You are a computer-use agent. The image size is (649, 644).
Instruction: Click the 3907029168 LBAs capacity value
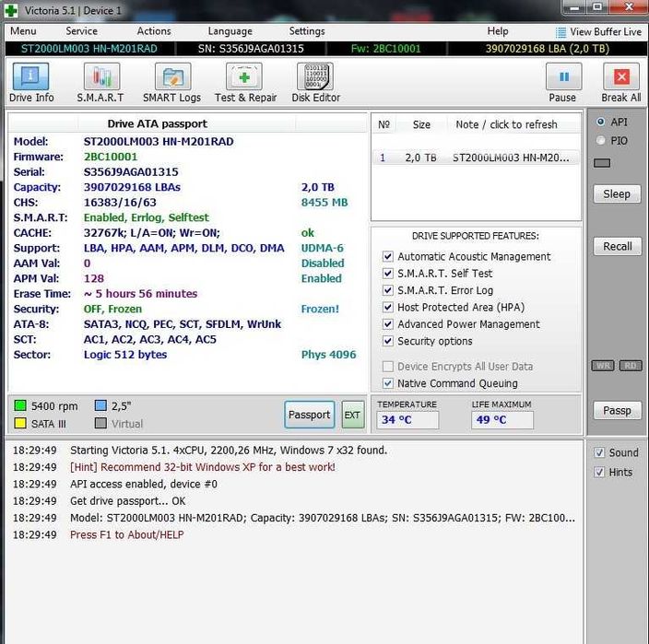(x=132, y=187)
